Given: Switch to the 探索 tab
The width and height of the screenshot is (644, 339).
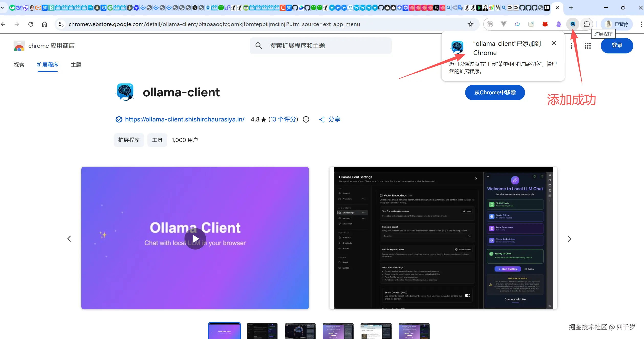Looking at the screenshot, I should [x=19, y=65].
